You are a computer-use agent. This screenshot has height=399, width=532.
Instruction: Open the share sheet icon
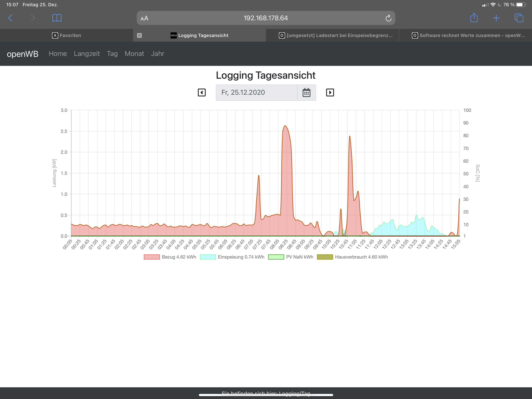coord(474,18)
